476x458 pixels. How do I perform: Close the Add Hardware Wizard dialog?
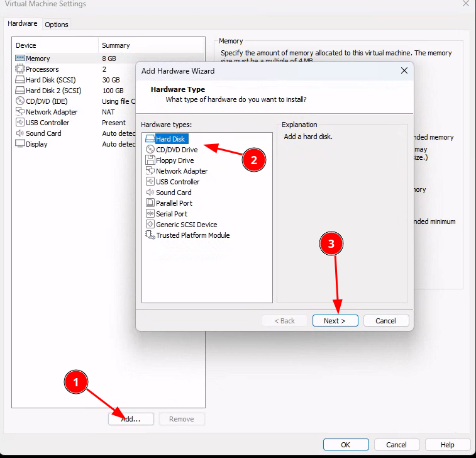tap(404, 71)
